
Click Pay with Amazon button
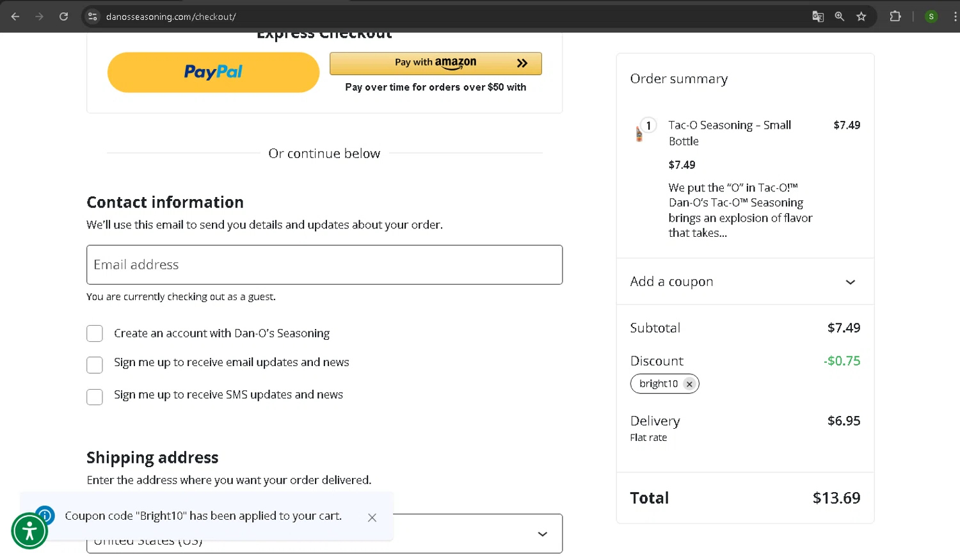(x=436, y=63)
